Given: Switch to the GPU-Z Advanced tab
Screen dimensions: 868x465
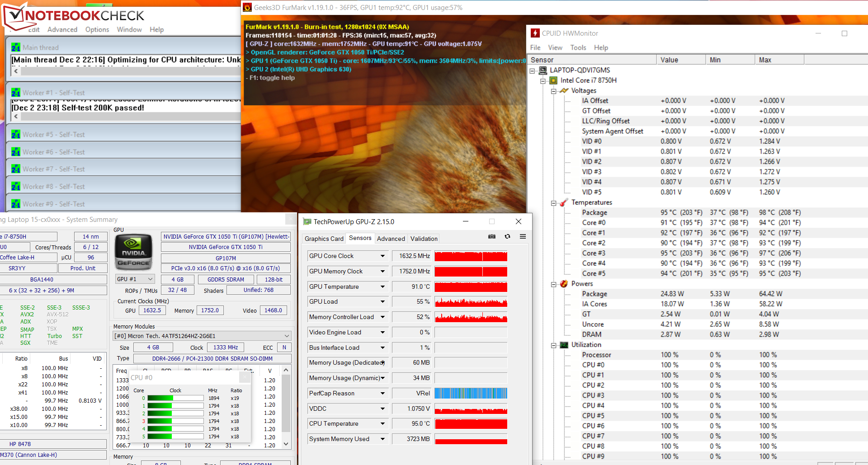Looking at the screenshot, I should (391, 239).
